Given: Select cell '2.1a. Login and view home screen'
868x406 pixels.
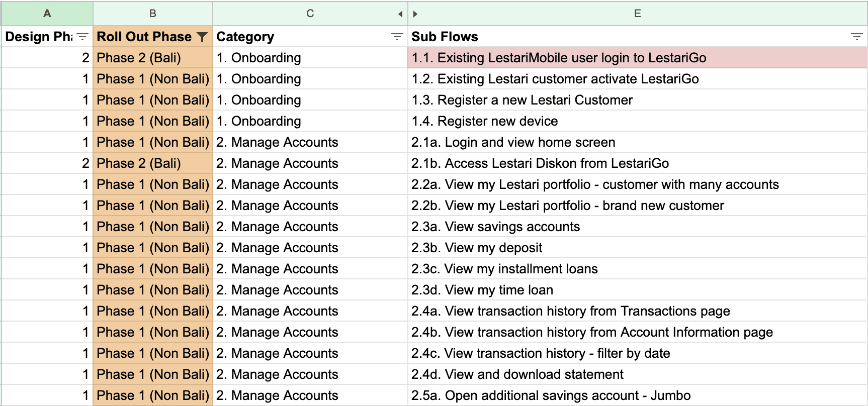Looking at the screenshot, I should tap(638, 142).
